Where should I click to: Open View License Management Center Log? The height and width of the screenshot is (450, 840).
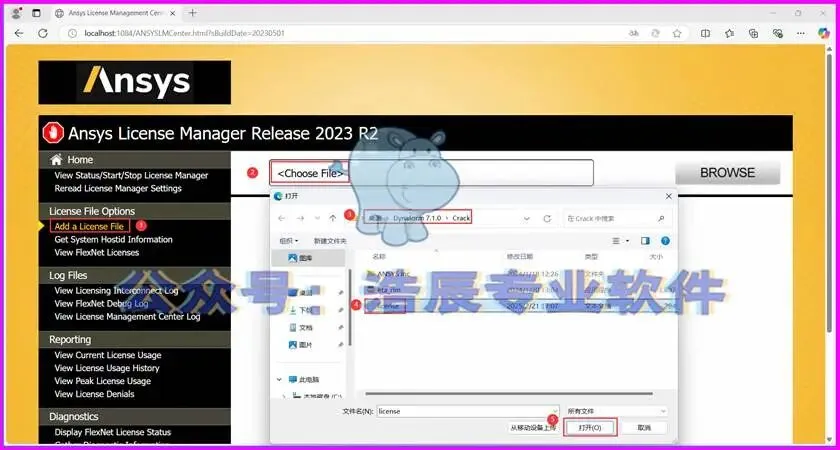click(128, 317)
